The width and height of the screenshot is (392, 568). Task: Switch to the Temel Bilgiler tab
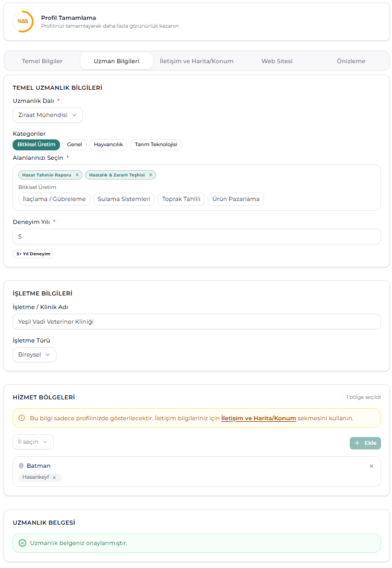tap(42, 61)
